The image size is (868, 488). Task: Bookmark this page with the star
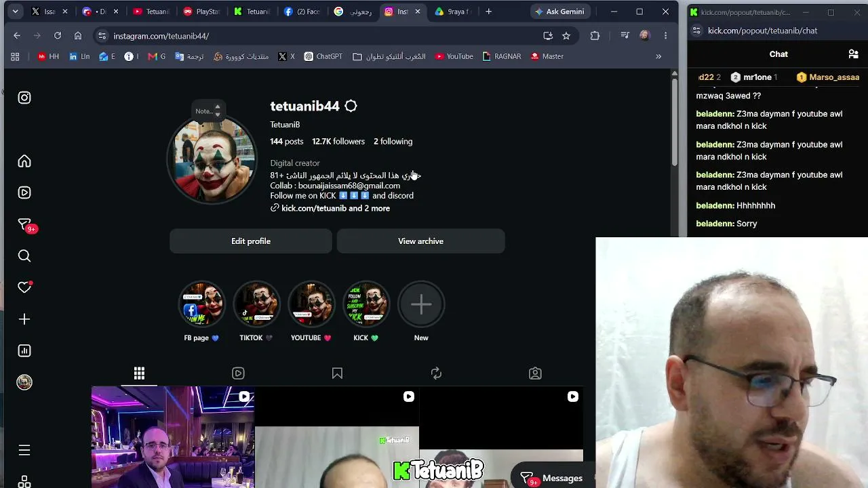pos(566,36)
